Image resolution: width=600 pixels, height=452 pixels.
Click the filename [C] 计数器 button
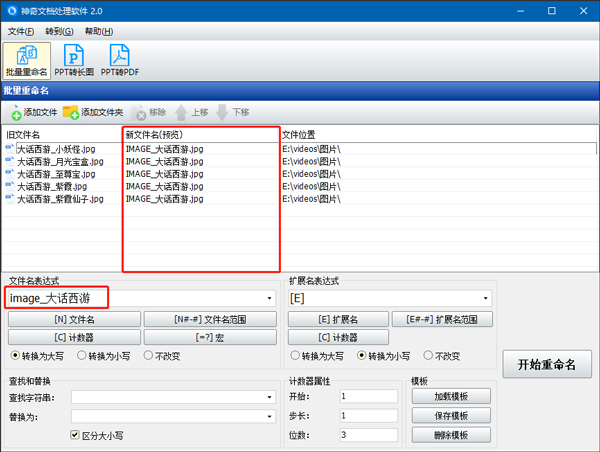(74, 337)
